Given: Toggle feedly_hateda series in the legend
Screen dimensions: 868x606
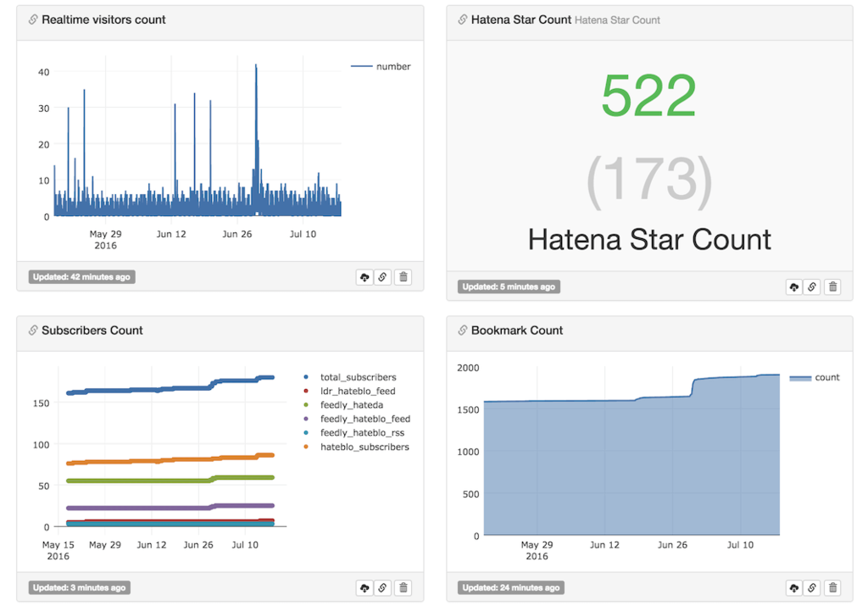Looking at the screenshot, I should pos(343,405).
